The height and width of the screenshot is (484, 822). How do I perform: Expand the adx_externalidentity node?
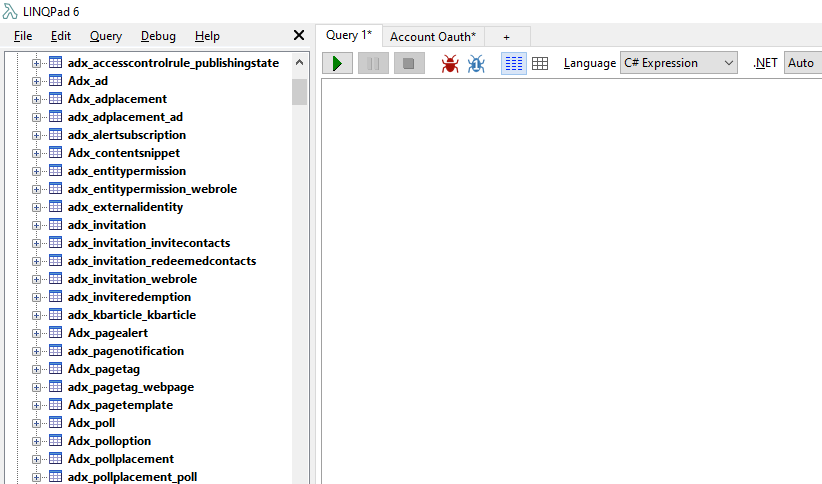click(36, 207)
